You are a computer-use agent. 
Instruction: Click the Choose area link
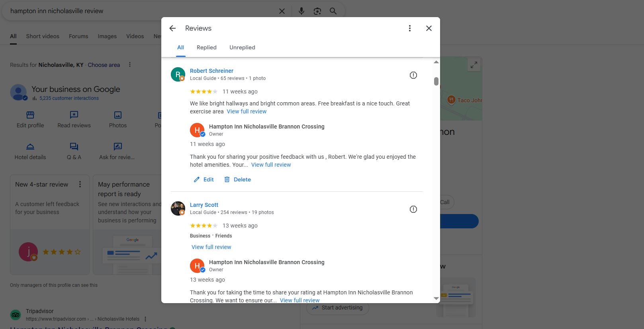pos(104,65)
